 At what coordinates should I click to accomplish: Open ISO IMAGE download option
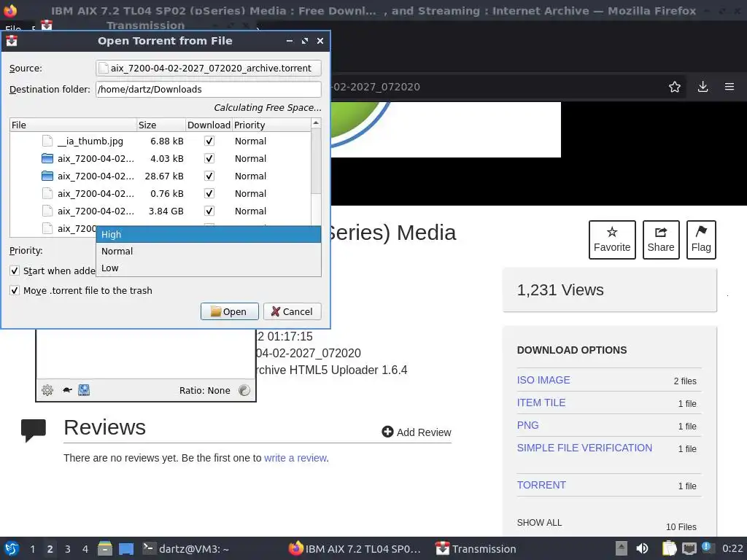[543, 380]
